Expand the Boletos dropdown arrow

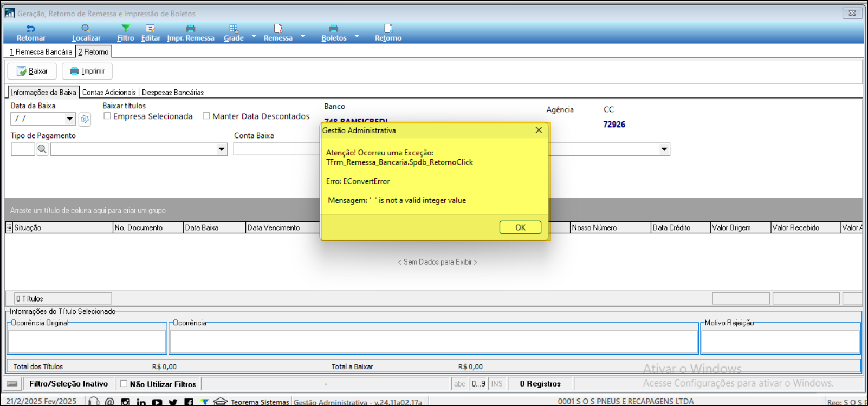click(x=357, y=36)
